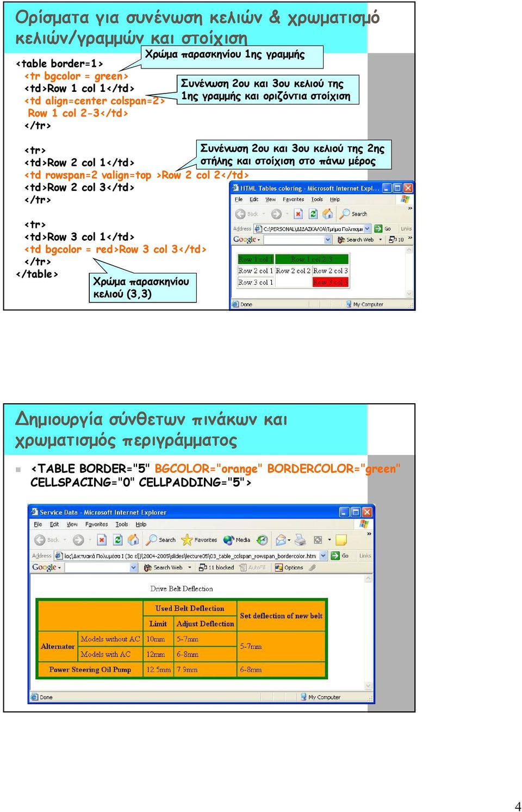Click yellow note icon in Service Data toolbar
This screenshot has height=812, width=522.
point(341,540)
